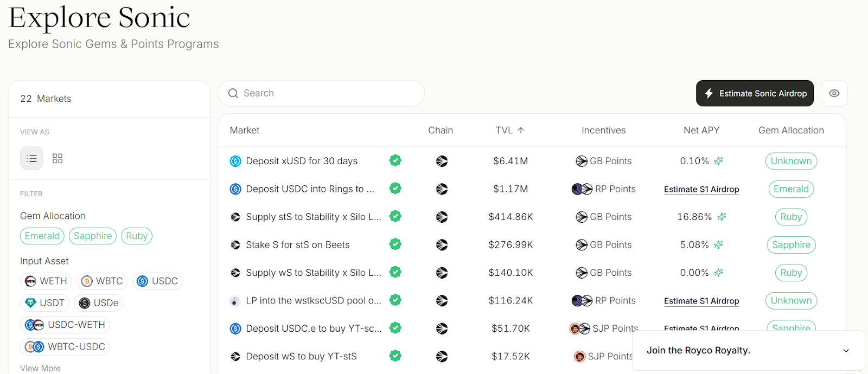Switch to list view icon
The width and height of the screenshot is (868, 374).
point(31,158)
